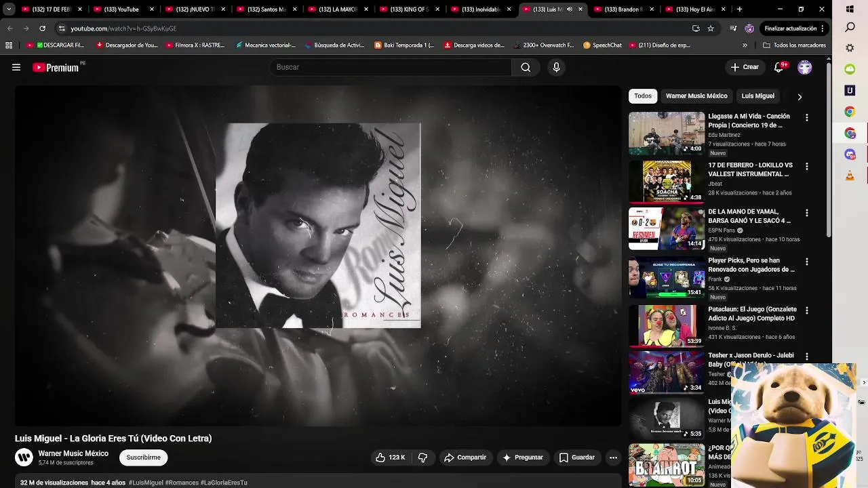Click the Guardar save button
Image resolution: width=868 pixels, height=488 pixels.
click(x=577, y=457)
